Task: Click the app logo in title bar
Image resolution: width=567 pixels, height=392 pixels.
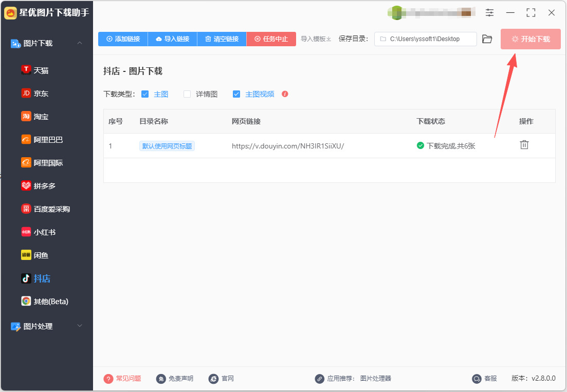Action: pyautogui.click(x=10, y=13)
